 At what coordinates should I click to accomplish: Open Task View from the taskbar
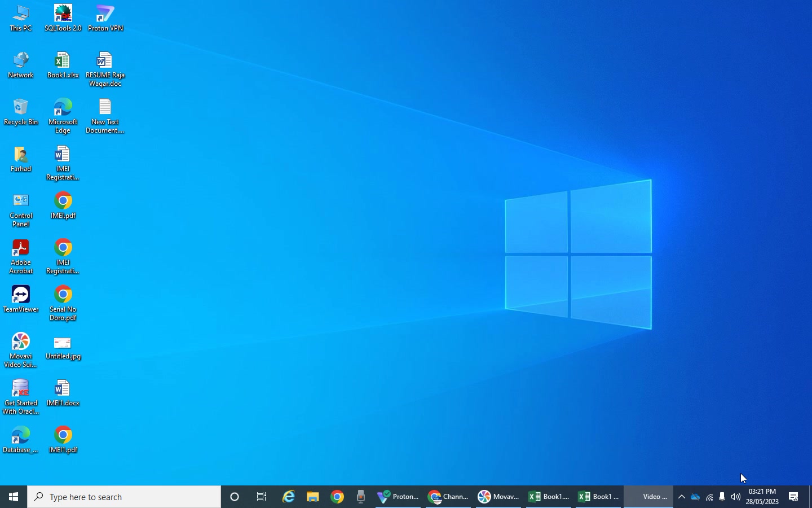[x=262, y=497]
